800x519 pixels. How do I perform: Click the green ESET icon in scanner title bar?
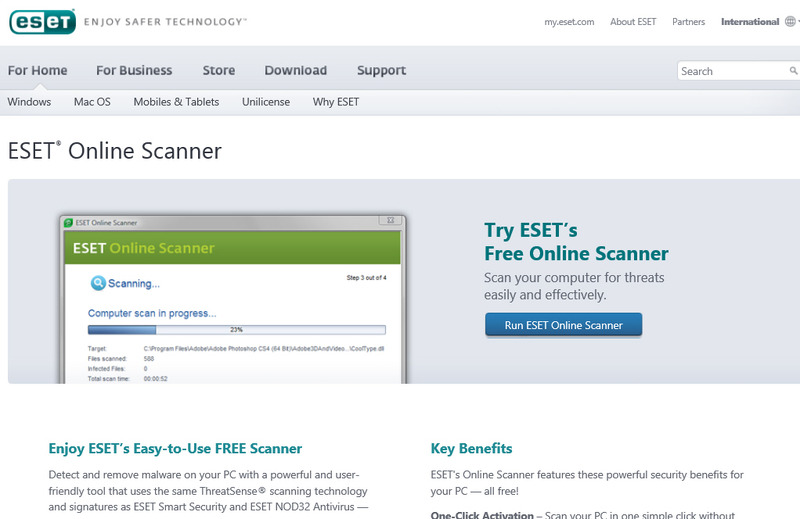coord(68,222)
